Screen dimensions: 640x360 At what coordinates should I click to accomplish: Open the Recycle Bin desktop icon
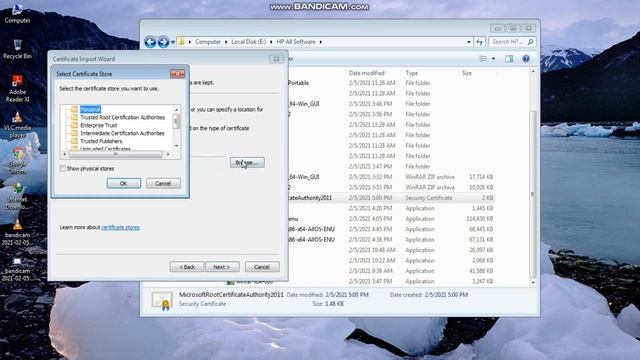click(x=17, y=49)
